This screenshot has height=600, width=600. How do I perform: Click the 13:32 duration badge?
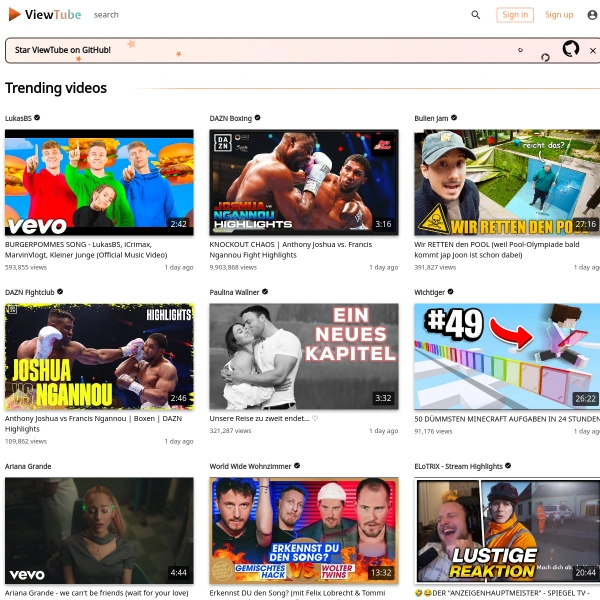381,572
